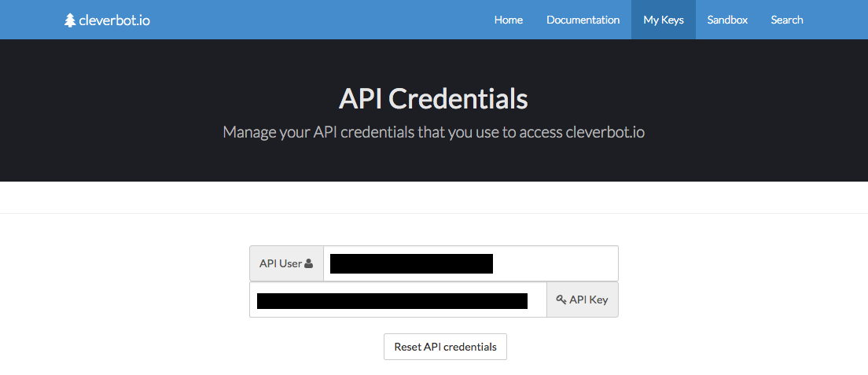
Task: Click the person icon beside API User
Action: click(x=309, y=264)
